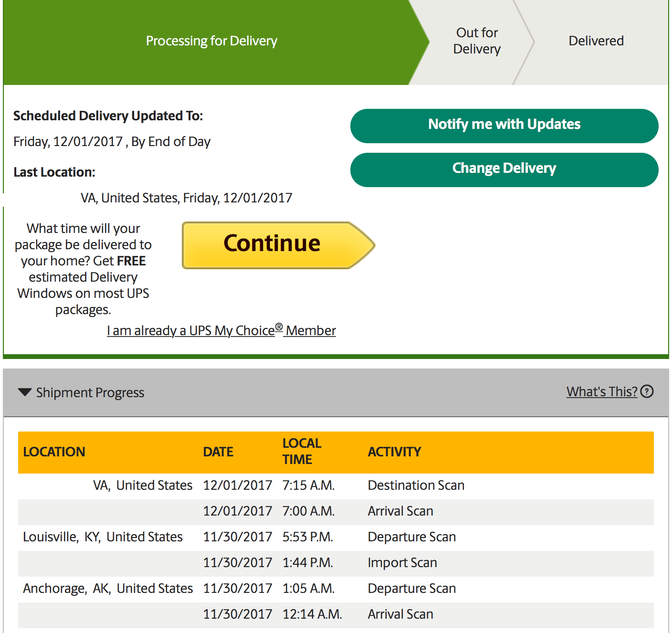
Task: Click the ACTIVITY column header
Action: click(394, 452)
